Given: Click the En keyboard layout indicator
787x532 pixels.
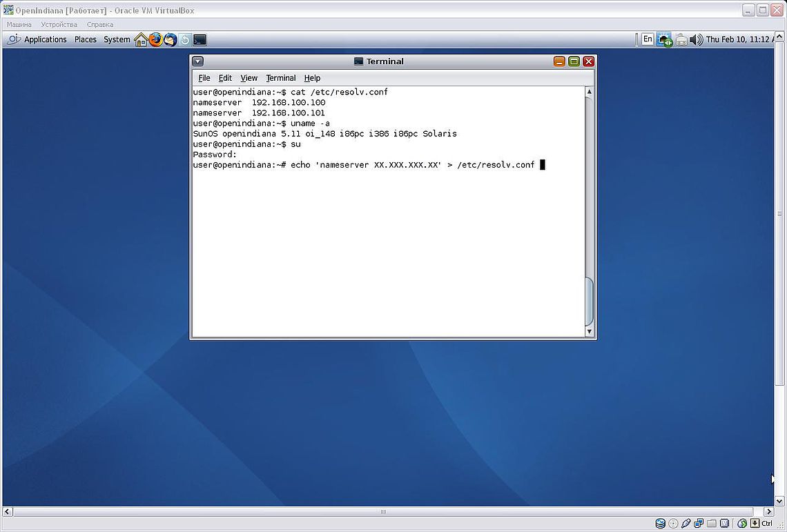Looking at the screenshot, I should click(648, 39).
